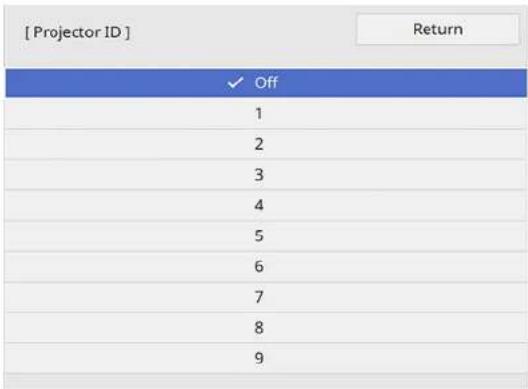This screenshot has height=389, width=528.
Task: Click the empty gray strip below 9
Action: [x=266, y=381]
